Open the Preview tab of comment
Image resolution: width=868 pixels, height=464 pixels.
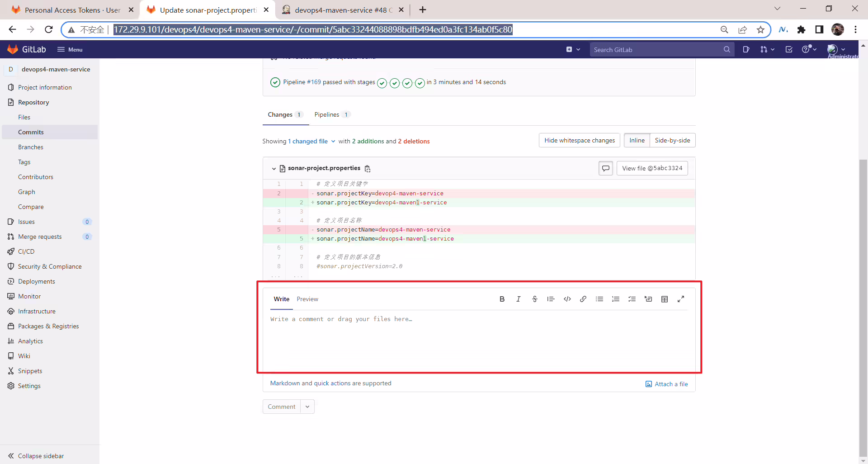click(307, 299)
